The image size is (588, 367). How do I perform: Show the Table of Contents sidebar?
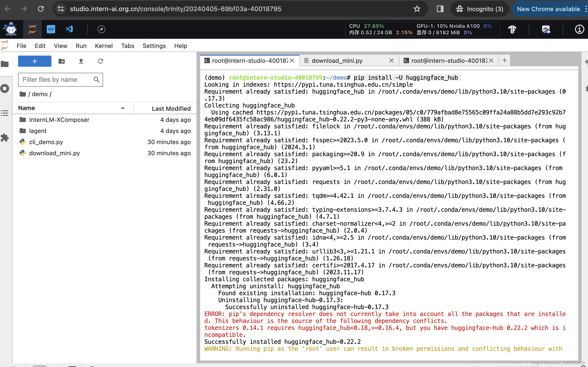[5, 113]
